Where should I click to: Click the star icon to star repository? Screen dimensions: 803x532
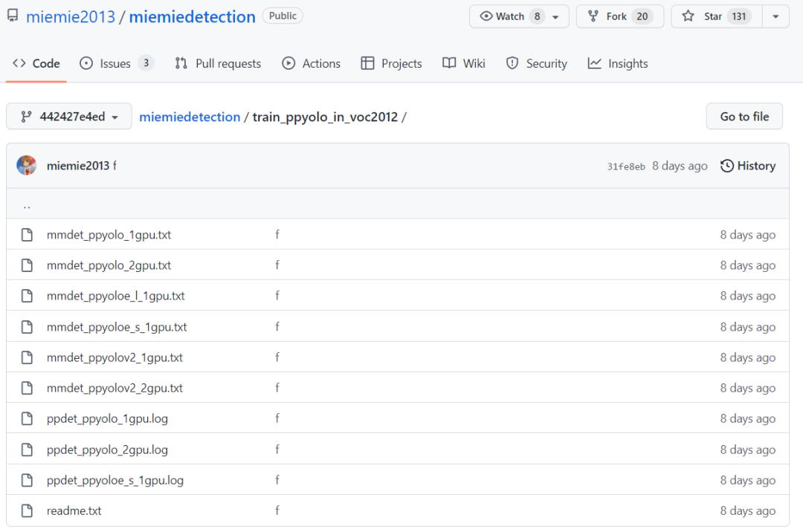point(688,16)
